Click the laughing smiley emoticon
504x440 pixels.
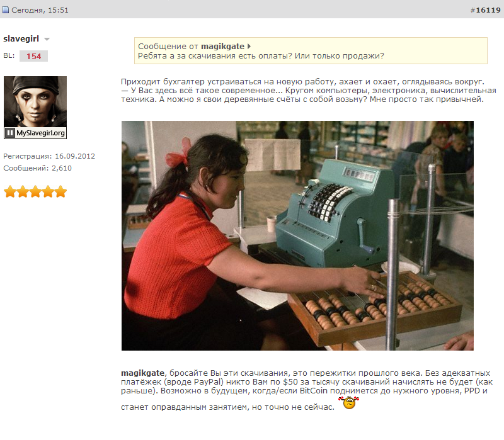(349, 403)
